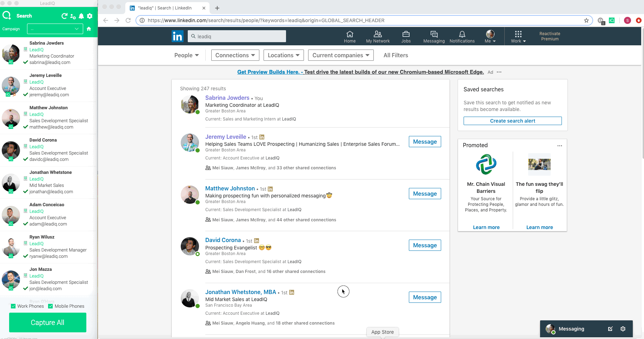Expand the People filter dropdown
Image resolution: width=644 pixels, height=339 pixels.
pos(187,55)
